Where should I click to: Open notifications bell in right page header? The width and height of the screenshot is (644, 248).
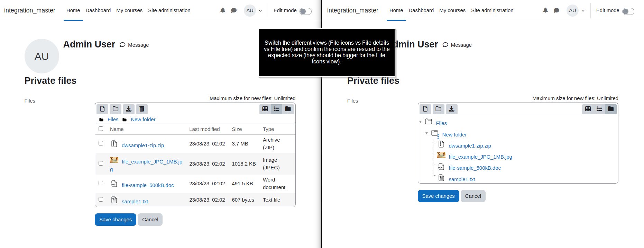(x=545, y=10)
